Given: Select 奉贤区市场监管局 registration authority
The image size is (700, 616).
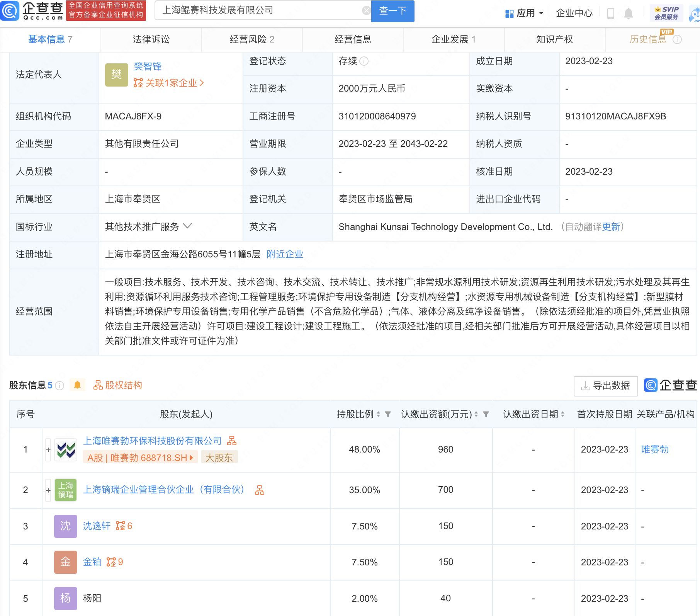Looking at the screenshot, I should pos(375,199).
